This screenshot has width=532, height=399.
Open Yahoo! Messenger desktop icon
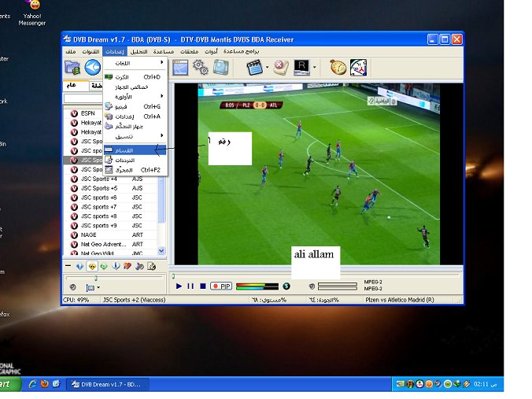click(32, 13)
